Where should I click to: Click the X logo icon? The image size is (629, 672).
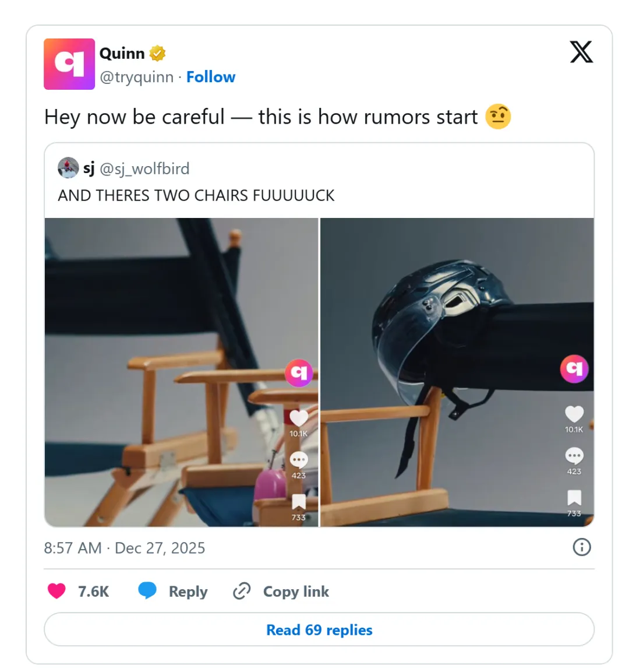tap(581, 52)
